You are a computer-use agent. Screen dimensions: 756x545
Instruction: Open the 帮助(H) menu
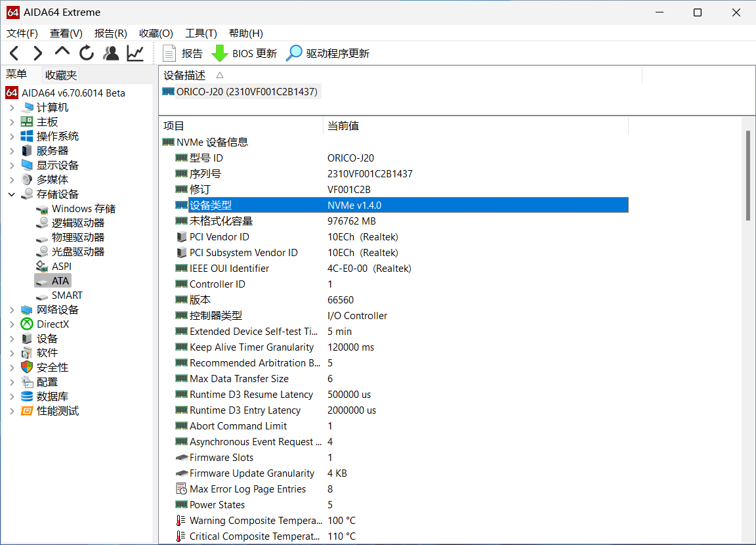[246, 33]
